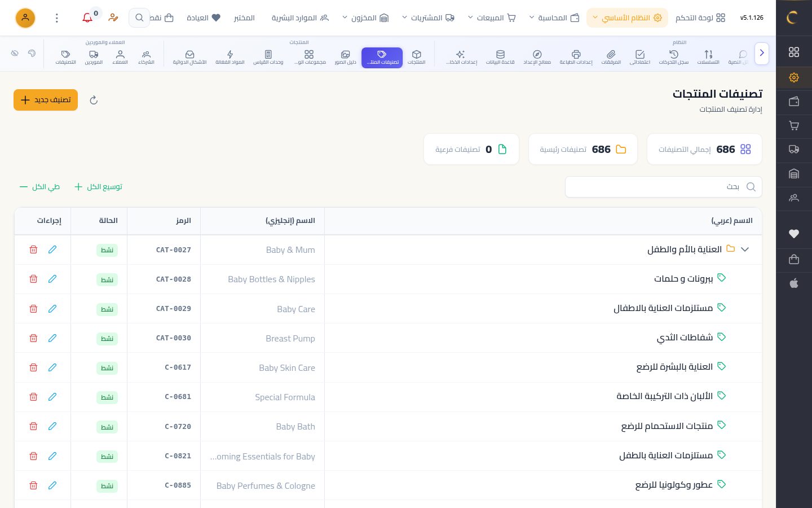Toggle the crossed-eye visibility icon in the ribbon
Image resolution: width=812 pixels, height=508 pixels.
[x=15, y=54]
